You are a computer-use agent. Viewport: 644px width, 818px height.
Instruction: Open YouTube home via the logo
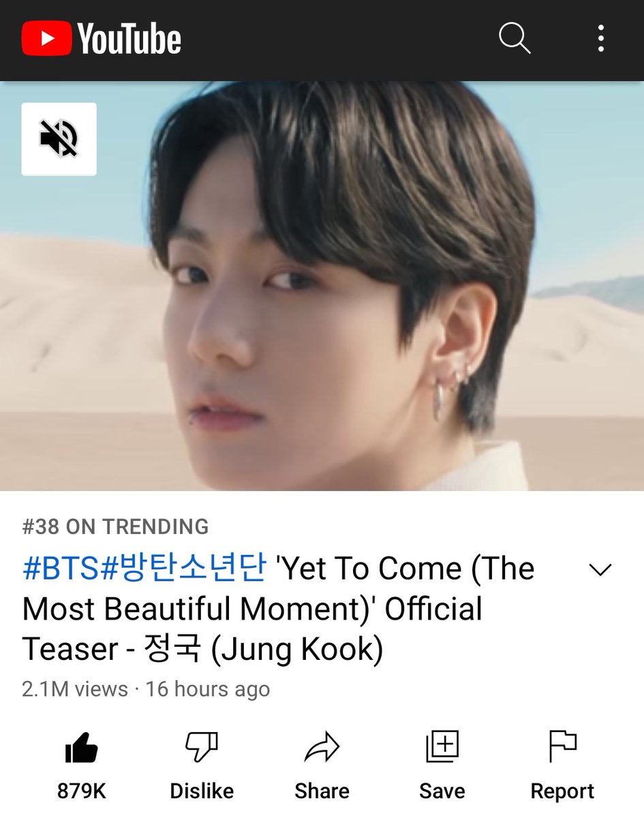coord(102,38)
